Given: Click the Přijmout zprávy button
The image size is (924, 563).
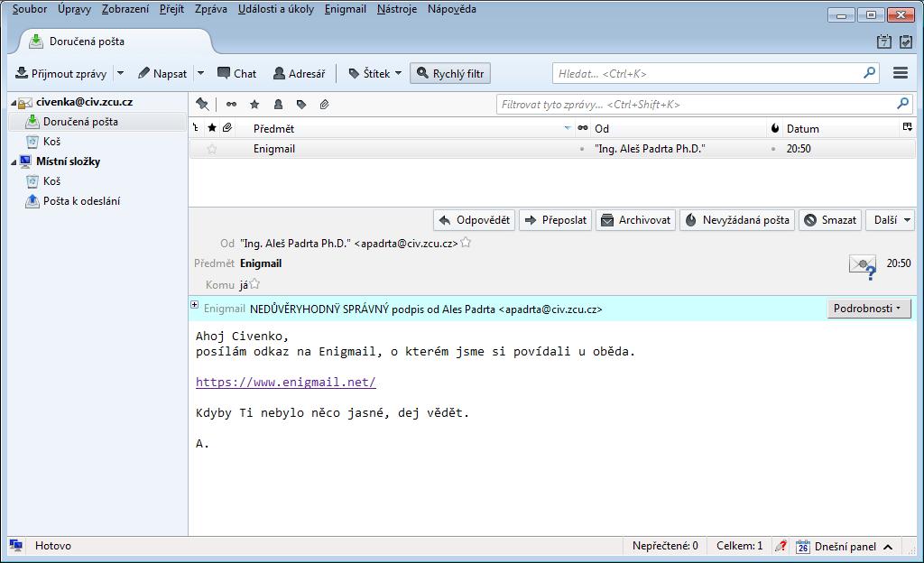Looking at the screenshot, I should [x=60, y=74].
